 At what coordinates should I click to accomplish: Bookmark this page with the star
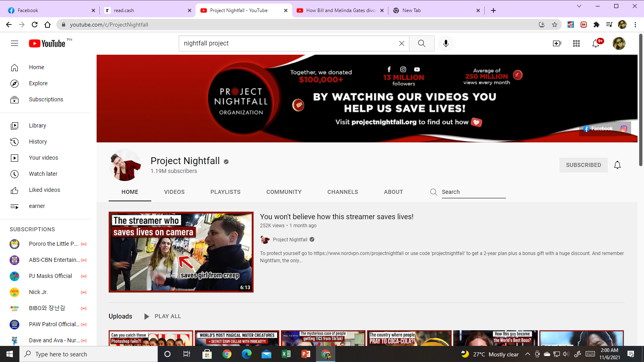coord(555,25)
